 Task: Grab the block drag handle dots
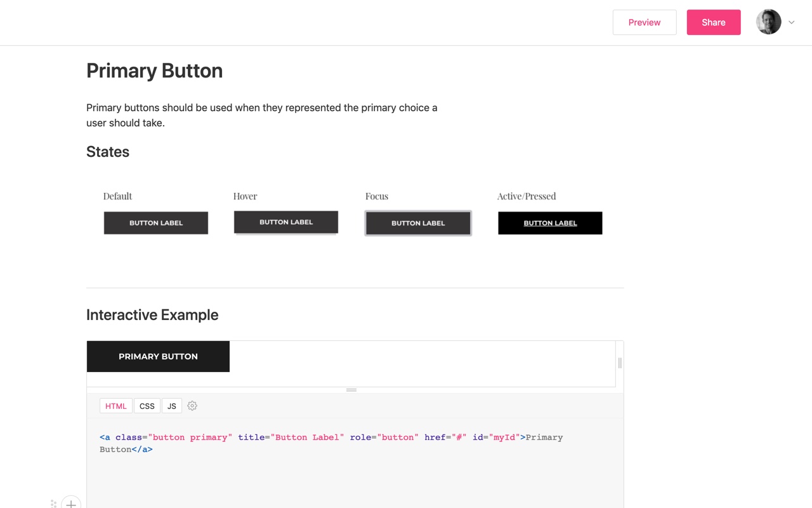(x=53, y=504)
